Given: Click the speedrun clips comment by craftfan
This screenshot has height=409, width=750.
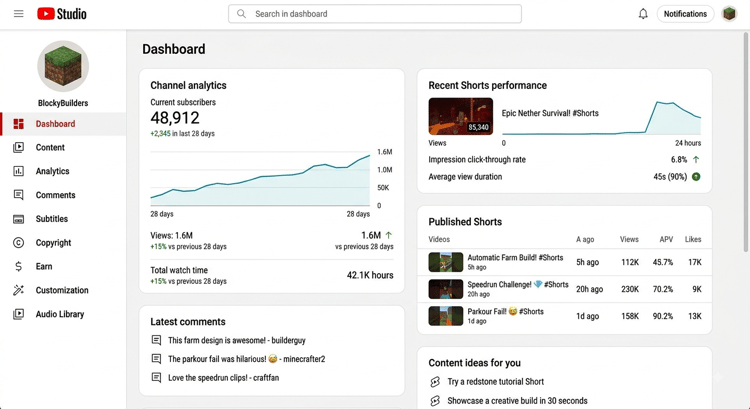Looking at the screenshot, I should coord(223,377).
